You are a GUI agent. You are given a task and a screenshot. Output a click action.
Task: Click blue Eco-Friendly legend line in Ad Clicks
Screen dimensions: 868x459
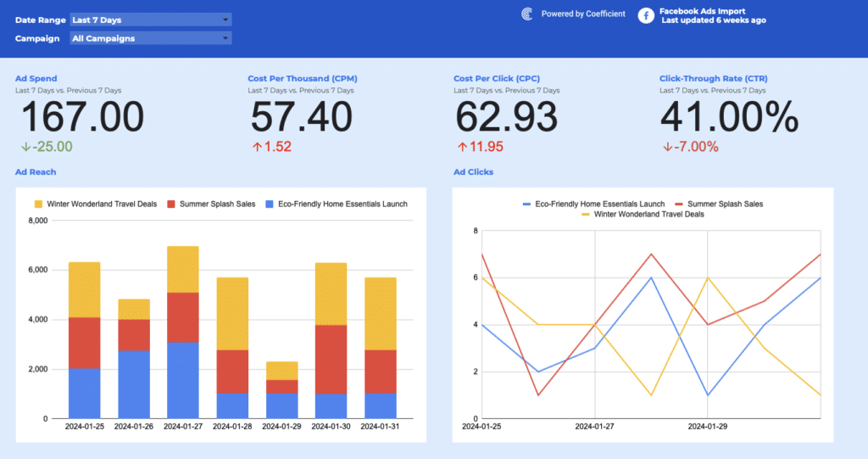click(526, 204)
